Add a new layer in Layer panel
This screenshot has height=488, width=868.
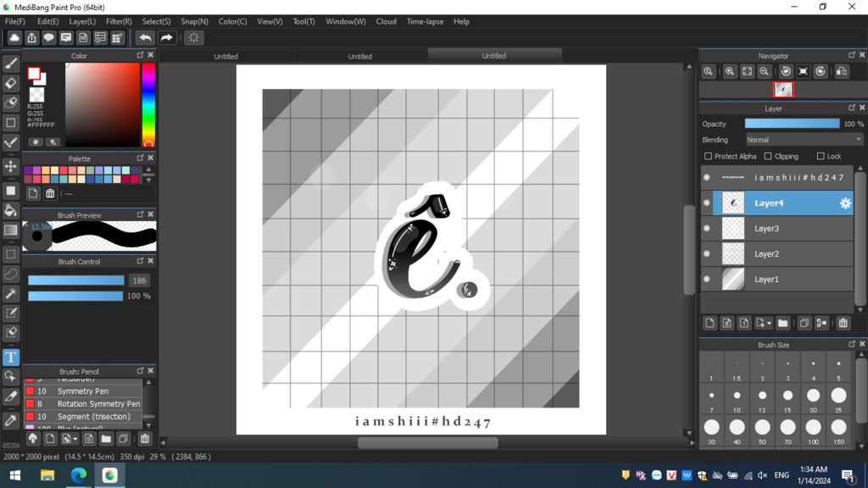click(709, 323)
